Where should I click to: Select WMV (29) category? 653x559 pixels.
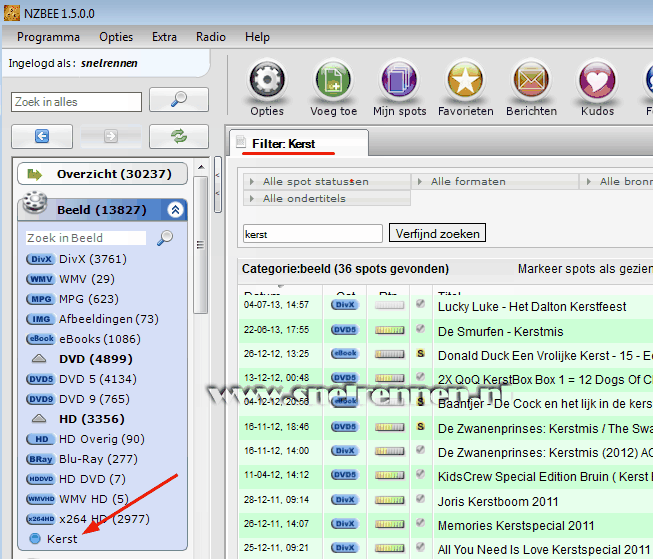point(70,279)
